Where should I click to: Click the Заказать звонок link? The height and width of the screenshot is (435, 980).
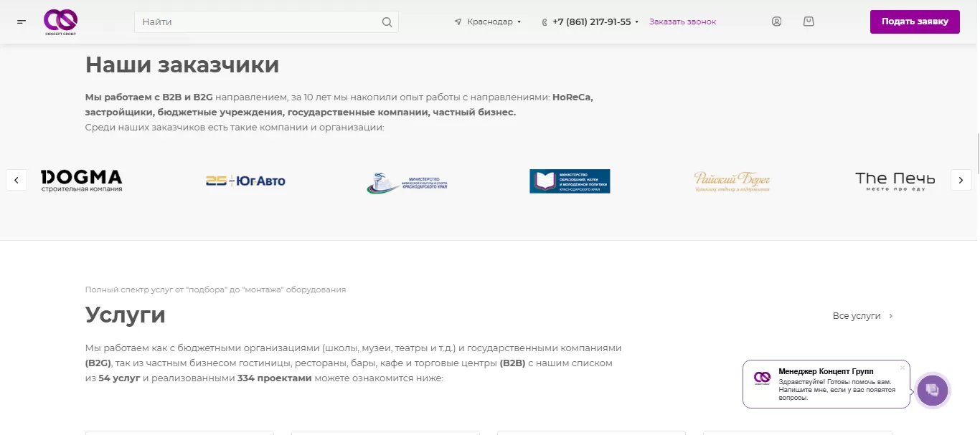(x=682, y=22)
